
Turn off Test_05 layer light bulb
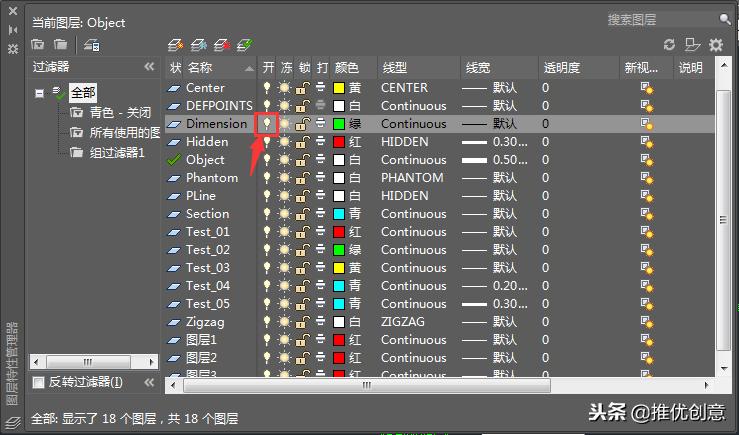pos(267,304)
